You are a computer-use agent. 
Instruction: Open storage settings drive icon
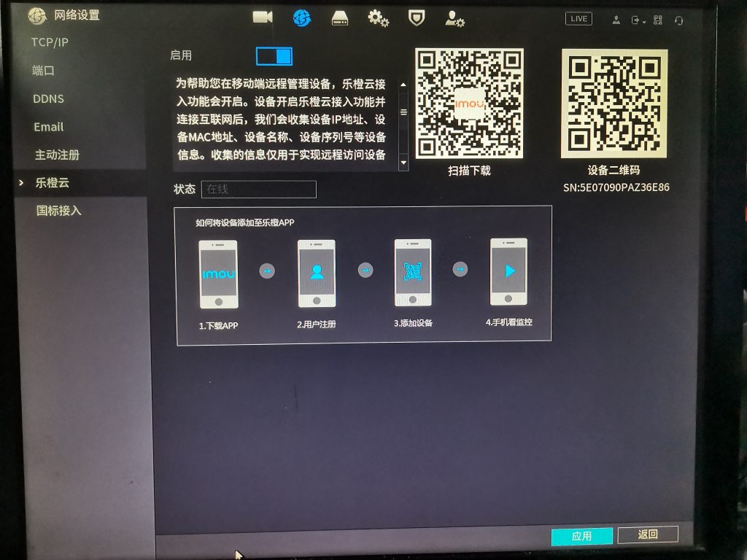340,19
